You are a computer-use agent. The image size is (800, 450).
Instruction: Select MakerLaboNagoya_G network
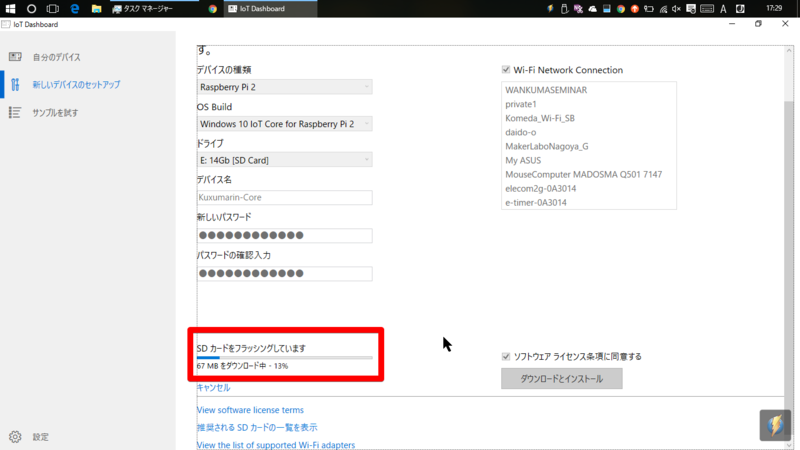click(546, 146)
